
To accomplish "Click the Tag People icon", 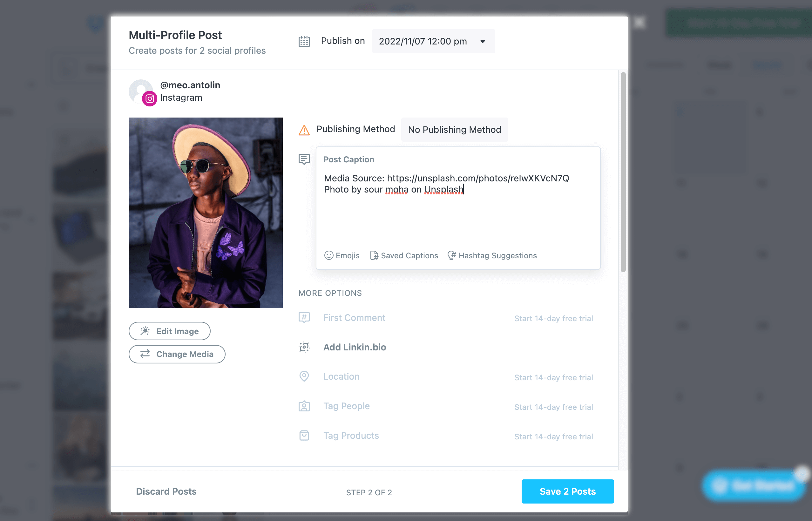I will 304,406.
